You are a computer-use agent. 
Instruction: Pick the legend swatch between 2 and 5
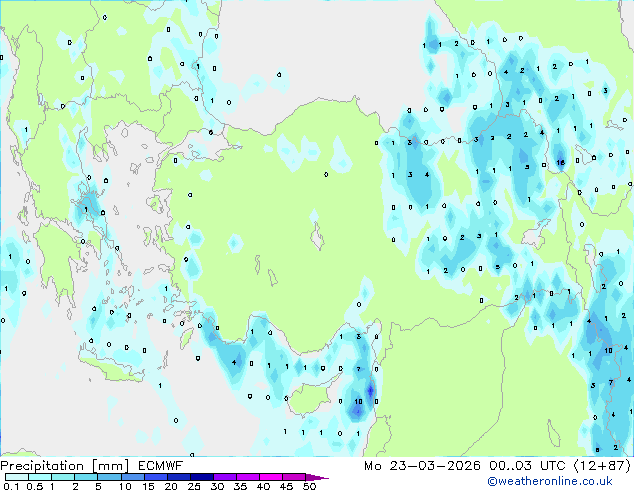[x=86, y=477]
